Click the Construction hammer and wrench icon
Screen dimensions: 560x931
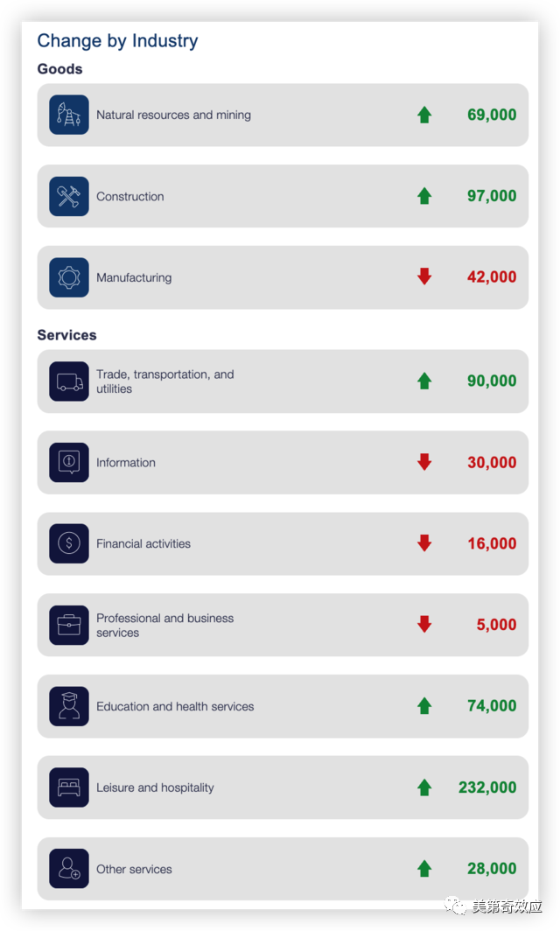[69, 196]
